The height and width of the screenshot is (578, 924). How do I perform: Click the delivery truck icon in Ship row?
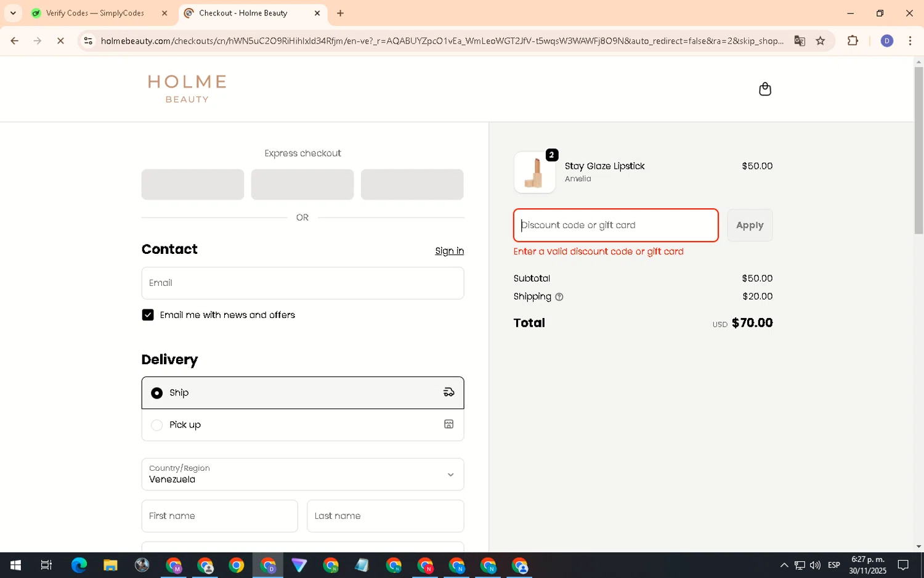(x=448, y=393)
